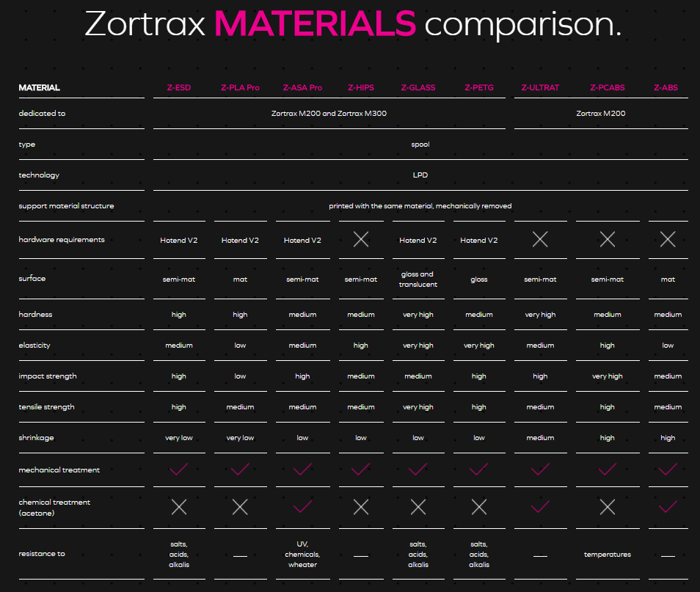Click the 'dedicated to' row label
Screen dimensions: 700x592
tap(42, 114)
